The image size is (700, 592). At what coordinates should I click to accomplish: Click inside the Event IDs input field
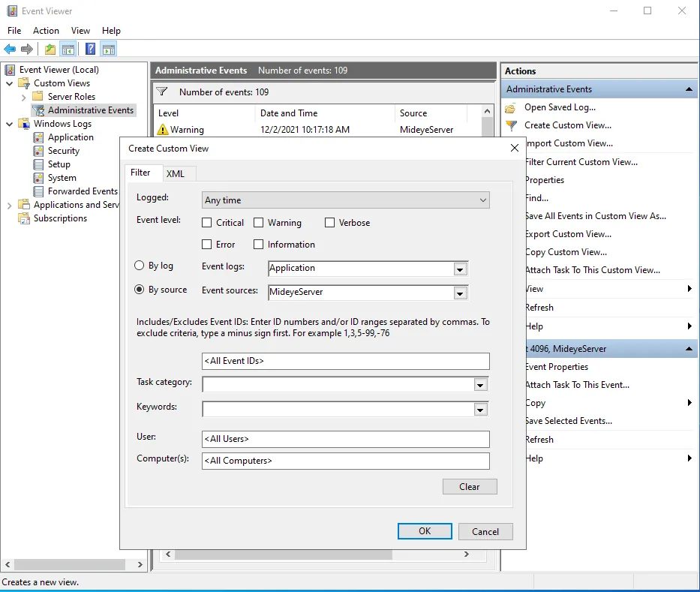[345, 361]
